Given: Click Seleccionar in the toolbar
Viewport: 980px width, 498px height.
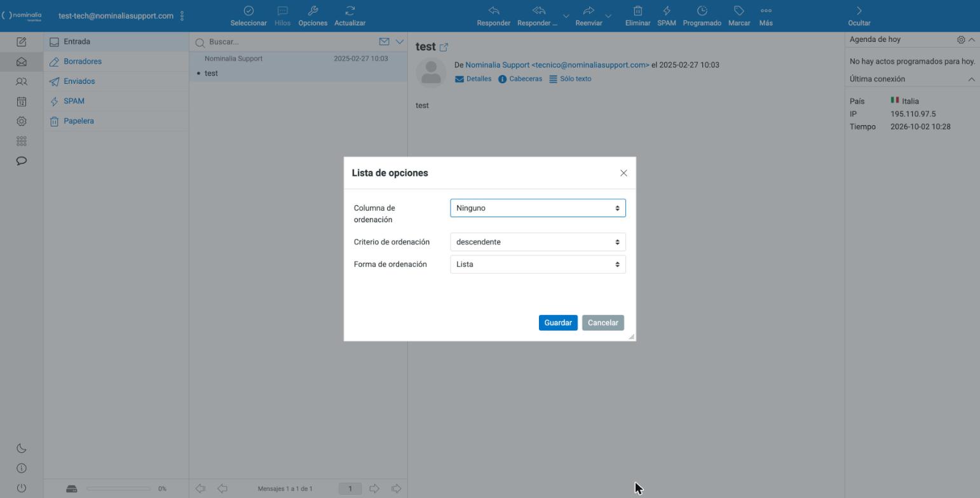Looking at the screenshot, I should click(x=248, y=16).
